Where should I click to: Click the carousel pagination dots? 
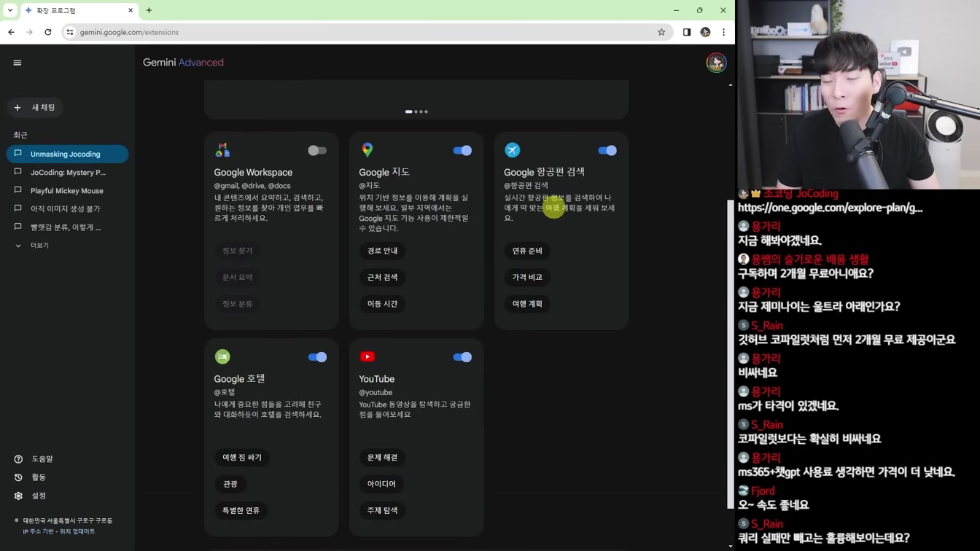click(x=416, y=112)
